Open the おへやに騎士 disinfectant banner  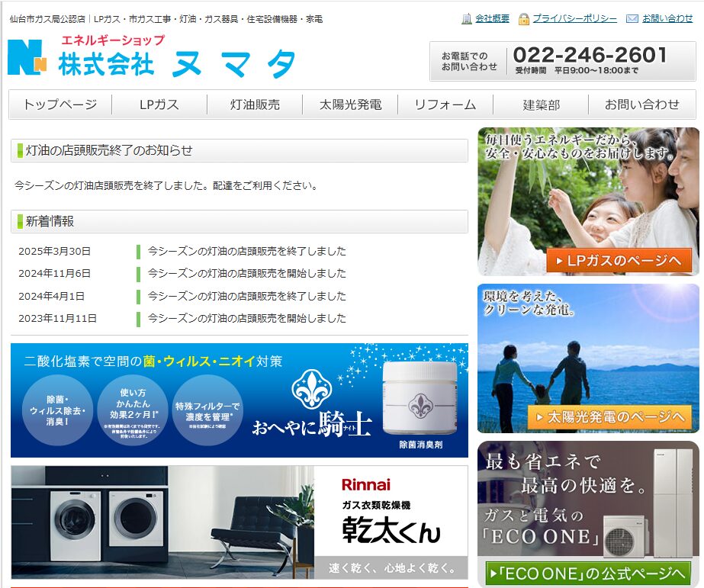pyautogui.click(x=239, y=400)
